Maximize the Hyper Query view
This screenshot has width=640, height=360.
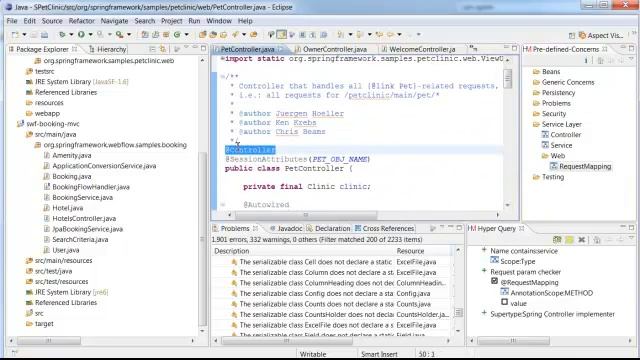631,227
